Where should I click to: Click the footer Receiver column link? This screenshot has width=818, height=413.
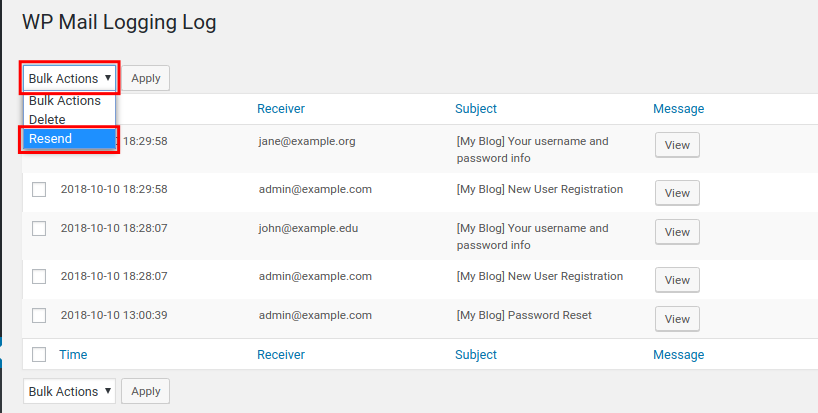click(x=281, y=354)
